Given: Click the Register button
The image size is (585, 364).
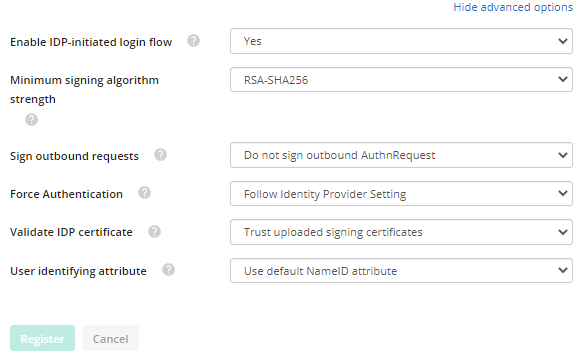Looking at the screenshot, I should (x=43, y=338).
